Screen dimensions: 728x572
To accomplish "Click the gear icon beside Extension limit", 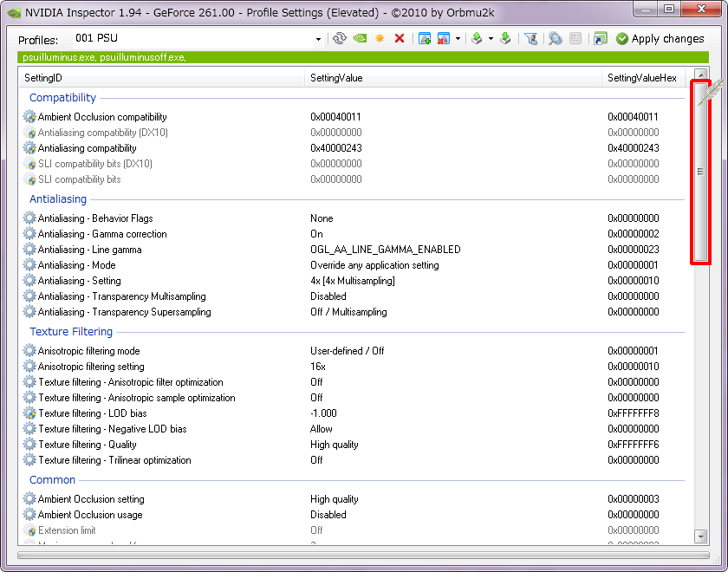I will tap(29, 530).
